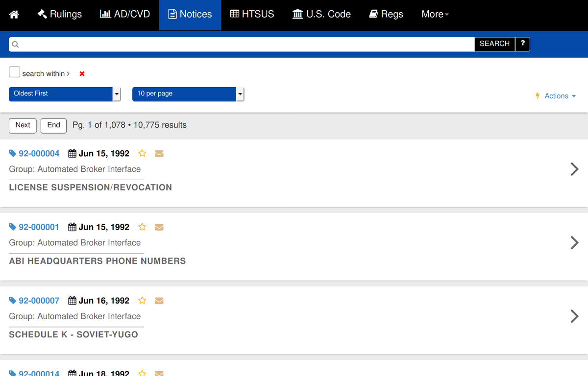Click tag icon next to 92-000007
This screenshot has width=588, height=376.
(13, 301)
